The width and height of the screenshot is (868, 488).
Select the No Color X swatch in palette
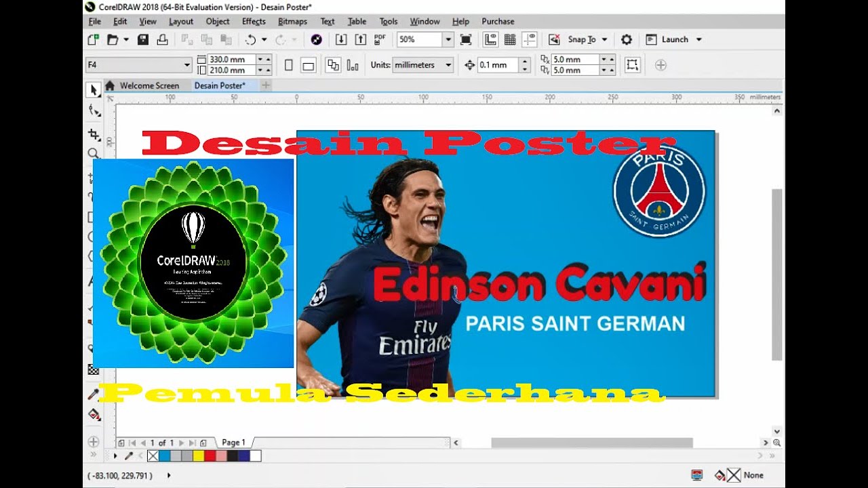[x=153, y=456]
